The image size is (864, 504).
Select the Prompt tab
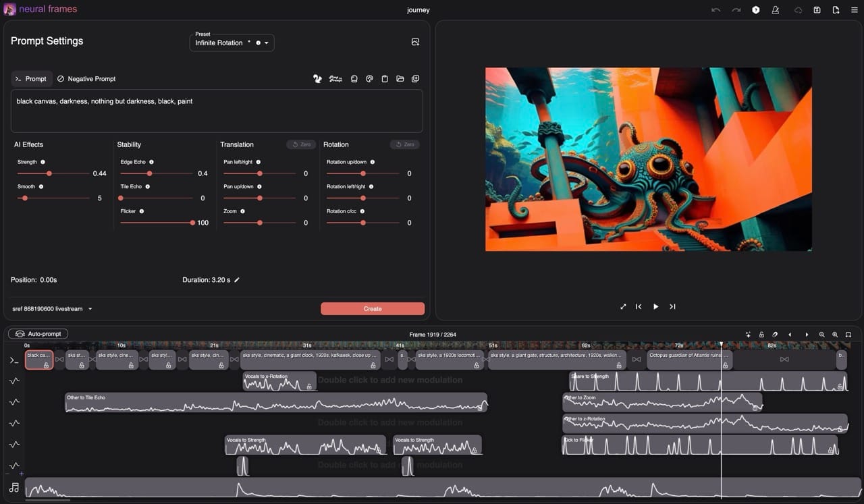click(x=31, y=79)
